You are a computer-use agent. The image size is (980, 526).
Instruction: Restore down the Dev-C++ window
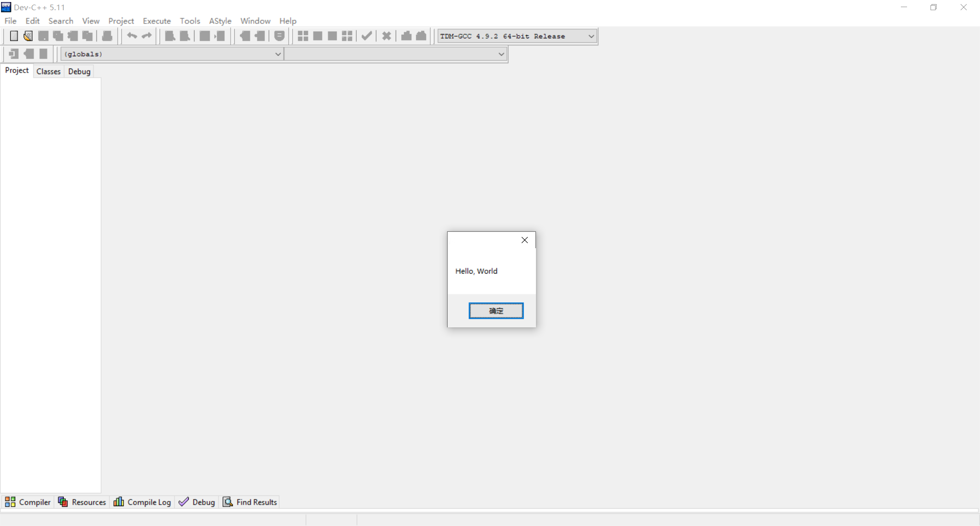point(934,7)
